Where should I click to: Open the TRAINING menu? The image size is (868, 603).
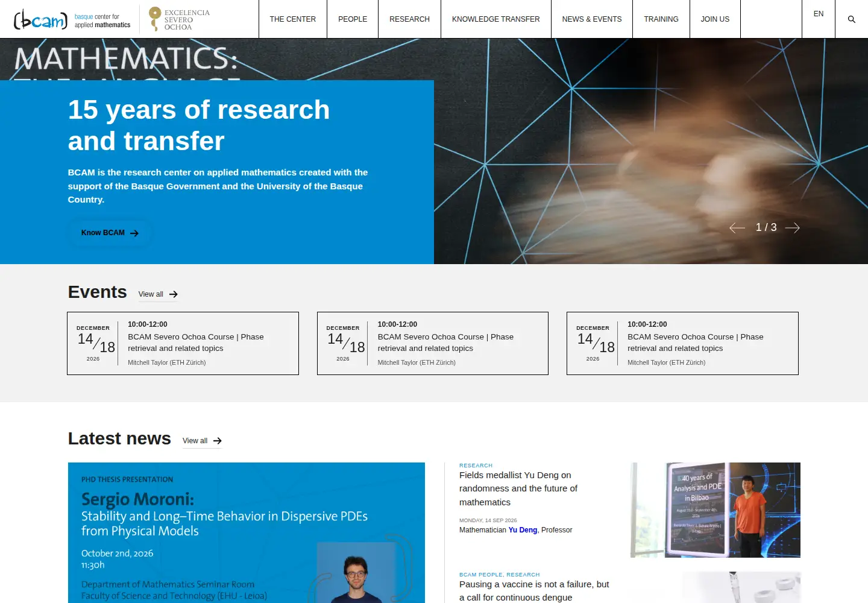[661, 19]
